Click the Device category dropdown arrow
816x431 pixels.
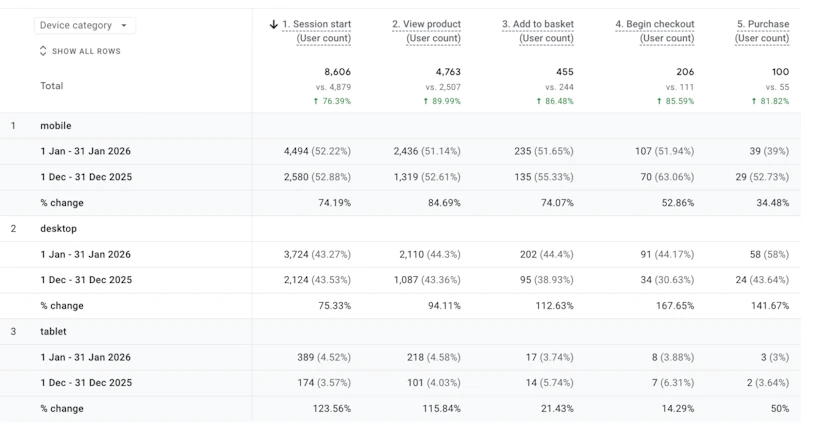(x=124, y=26)
